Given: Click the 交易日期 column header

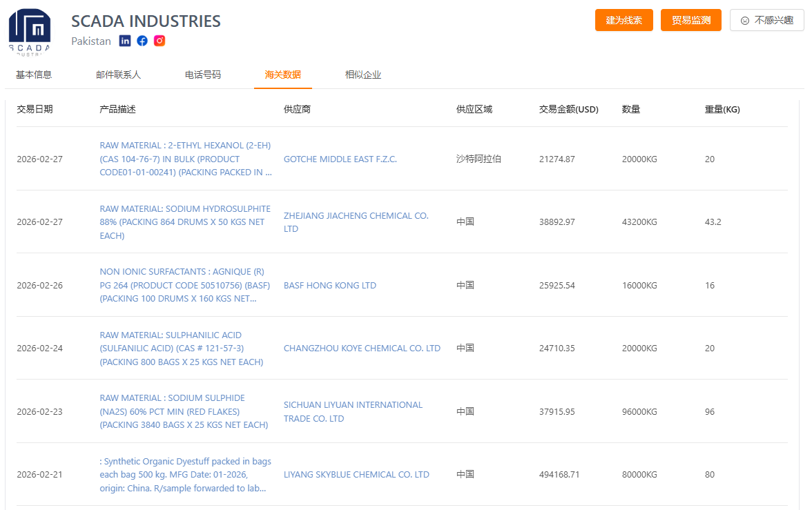Looking at the screenshot, I should point(35,109).
